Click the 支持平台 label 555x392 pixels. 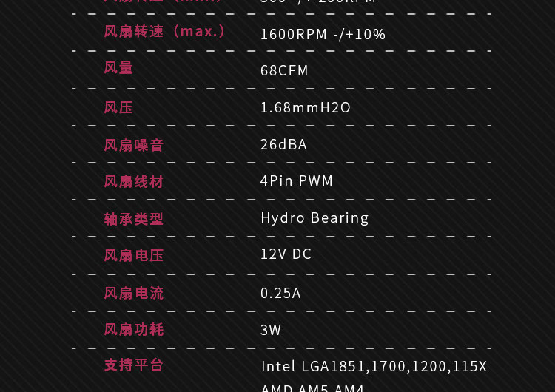point(134,365)
